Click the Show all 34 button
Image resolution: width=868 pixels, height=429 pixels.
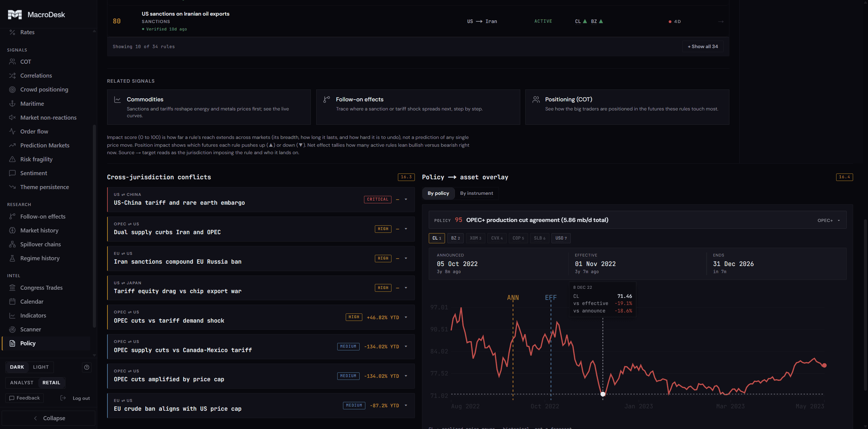[703, 46]
